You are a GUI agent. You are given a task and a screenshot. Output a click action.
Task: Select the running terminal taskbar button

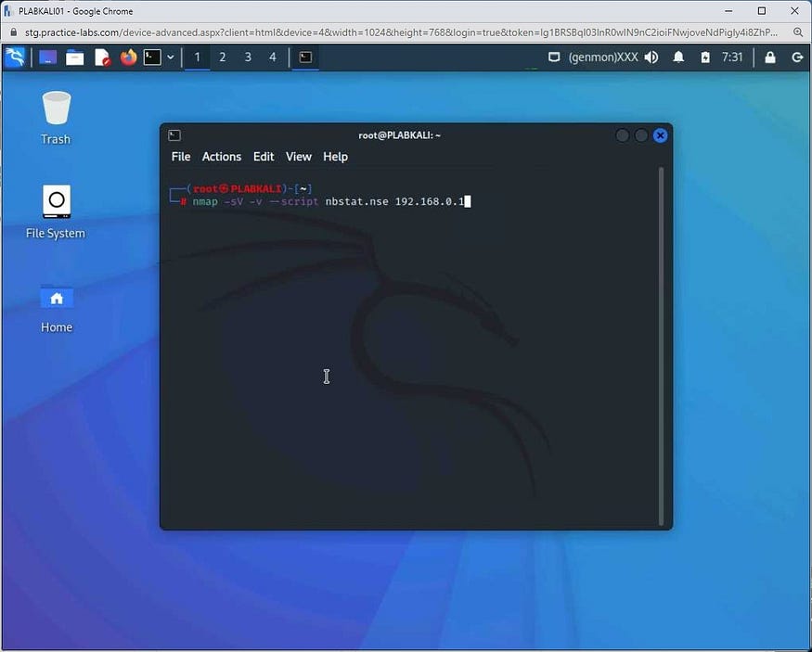coord(305,57)
